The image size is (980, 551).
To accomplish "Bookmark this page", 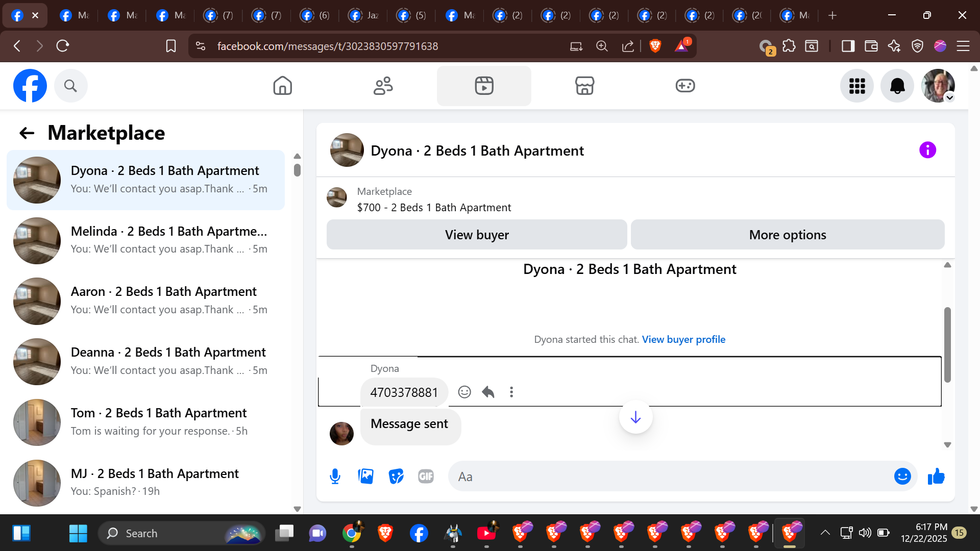I will tap(171, 46).
